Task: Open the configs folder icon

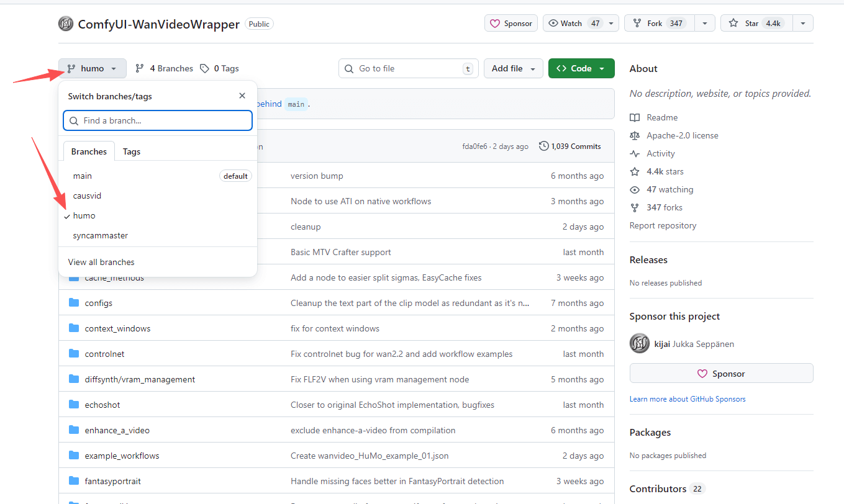Action: pyautogui.click(x=74, y=303)
